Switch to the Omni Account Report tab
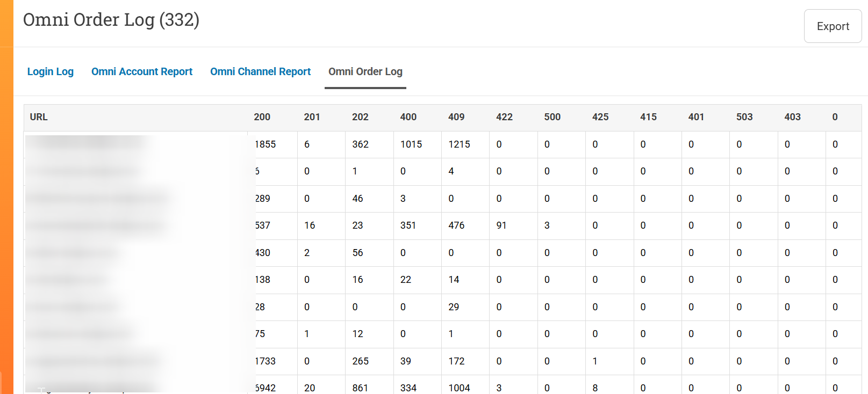 [x=142, y=71]
